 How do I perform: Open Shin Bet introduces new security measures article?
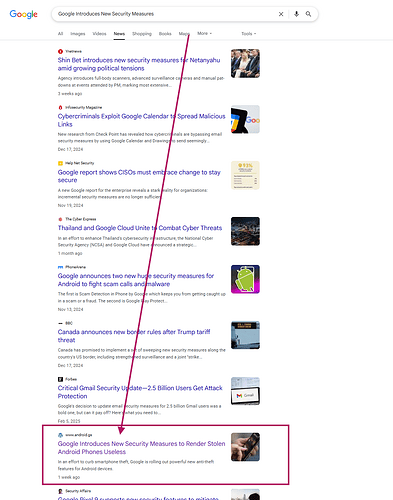point(139,64)
